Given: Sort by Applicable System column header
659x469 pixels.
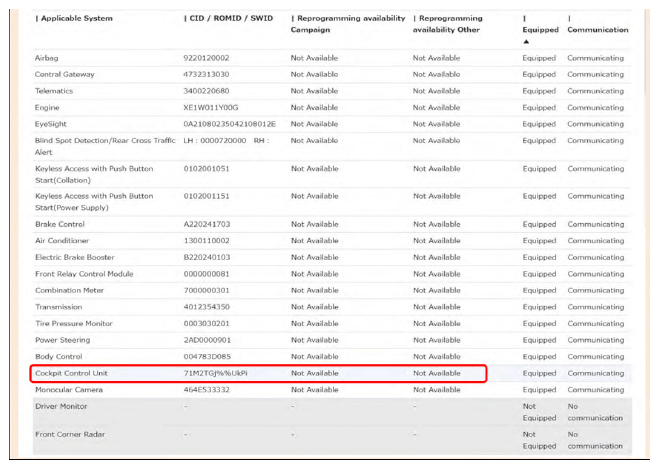Looking at the screenshot, I should point(75,19).
